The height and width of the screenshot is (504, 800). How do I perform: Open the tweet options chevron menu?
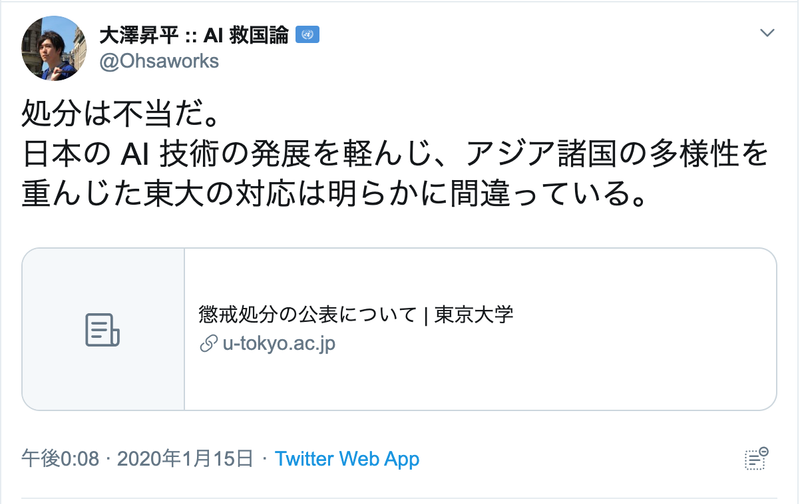(x=767, y=33)
